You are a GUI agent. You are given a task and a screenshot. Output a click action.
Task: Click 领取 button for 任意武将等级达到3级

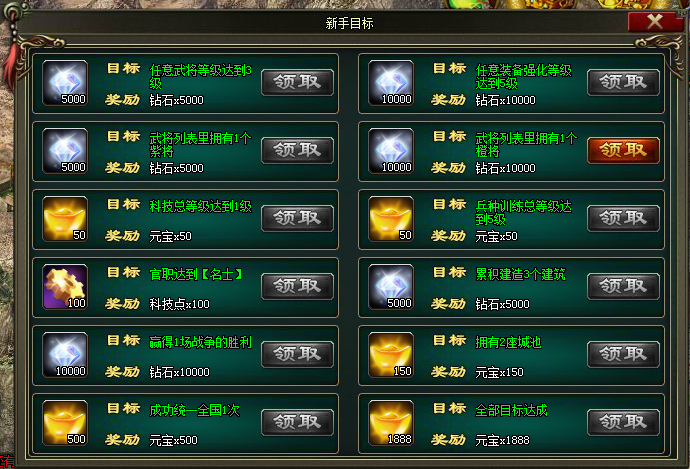(297, 82)
